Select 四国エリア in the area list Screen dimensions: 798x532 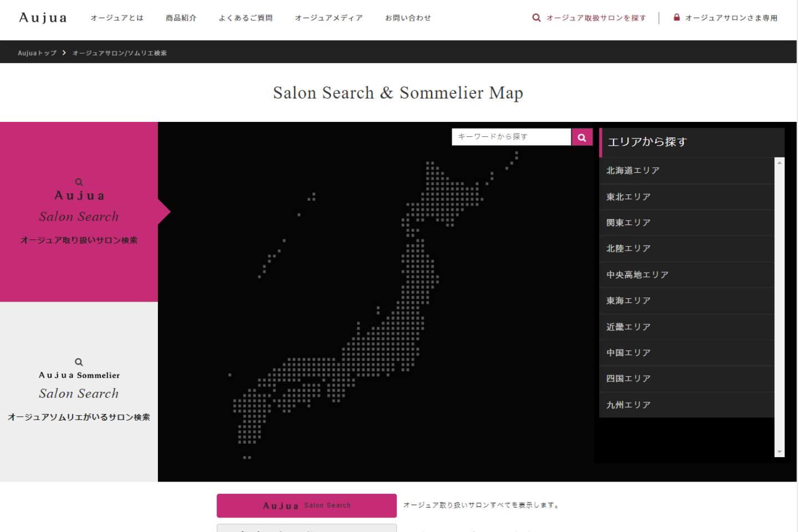pos(687,379)
